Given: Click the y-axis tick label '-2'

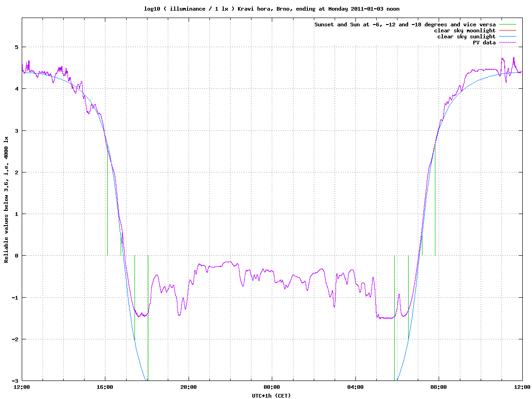Looking at the screenshot, I should [15, 339].
